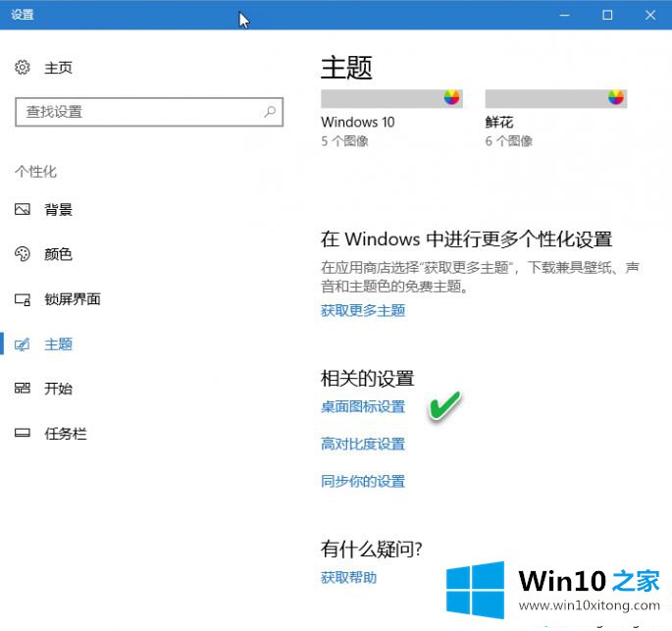Open 获取更多主题 link
Viewport: 672px width, 631px height.
click(363, 310)
